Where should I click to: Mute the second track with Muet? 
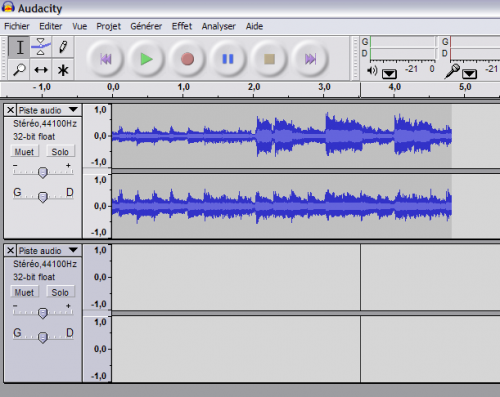click(24, 292)
